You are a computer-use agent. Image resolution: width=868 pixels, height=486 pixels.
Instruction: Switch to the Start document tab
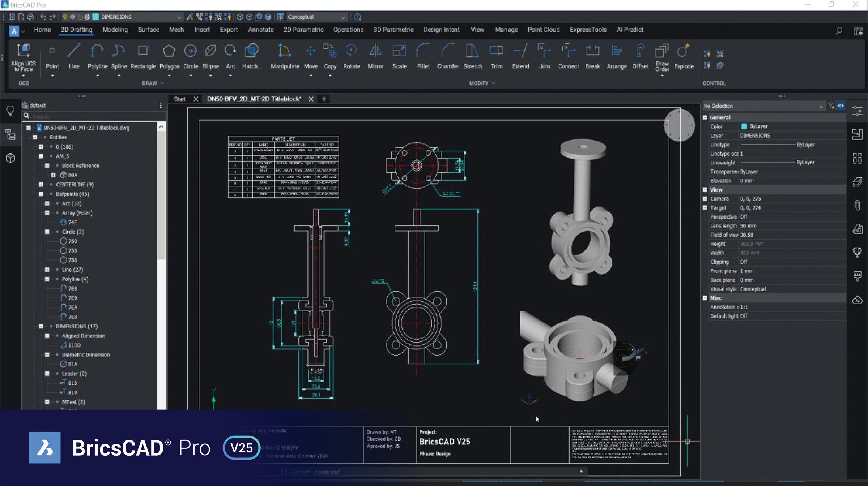[x=179, y=99]
